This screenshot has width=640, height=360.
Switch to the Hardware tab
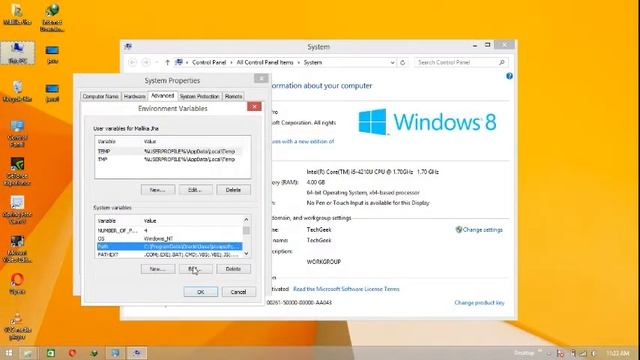(134, 96)
